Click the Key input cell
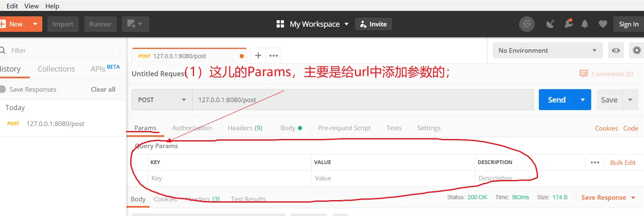This screenshot has height=216, width=644. tap(229, 178)
